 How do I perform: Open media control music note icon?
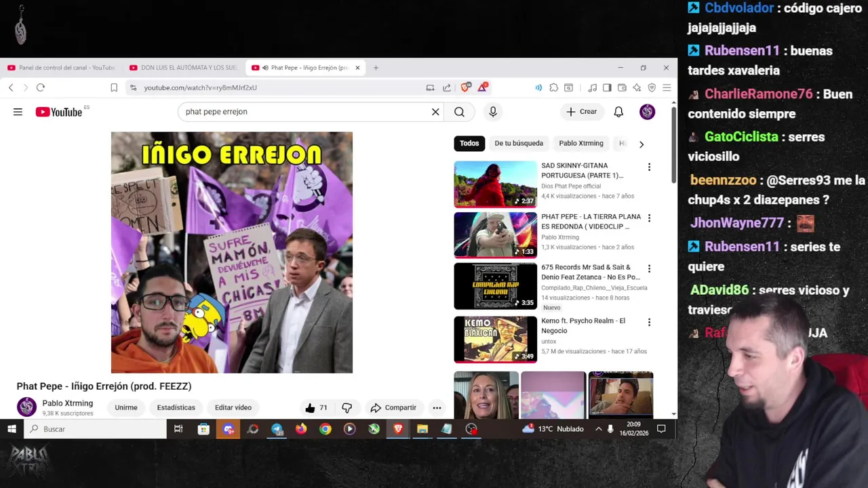(592, 87)
